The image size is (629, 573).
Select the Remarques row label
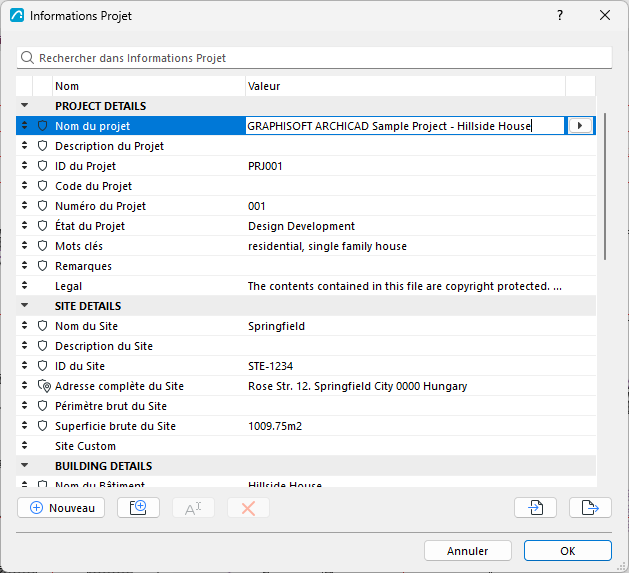point(83,266)
